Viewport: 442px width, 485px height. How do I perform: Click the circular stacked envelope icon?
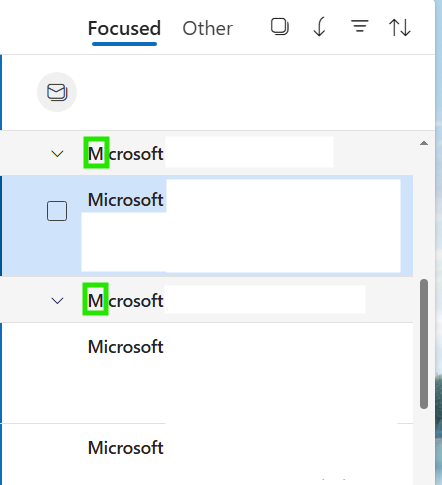pyautogui.click(x=57, y=92)
